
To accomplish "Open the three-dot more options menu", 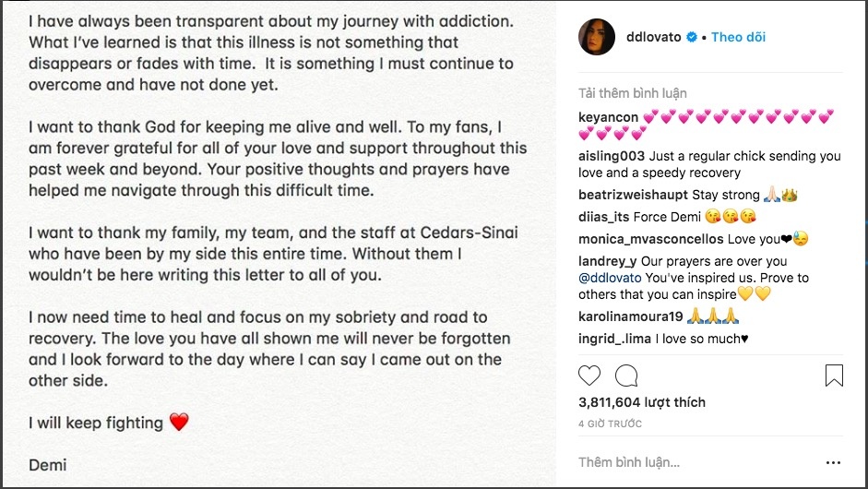I will point(833,462).
